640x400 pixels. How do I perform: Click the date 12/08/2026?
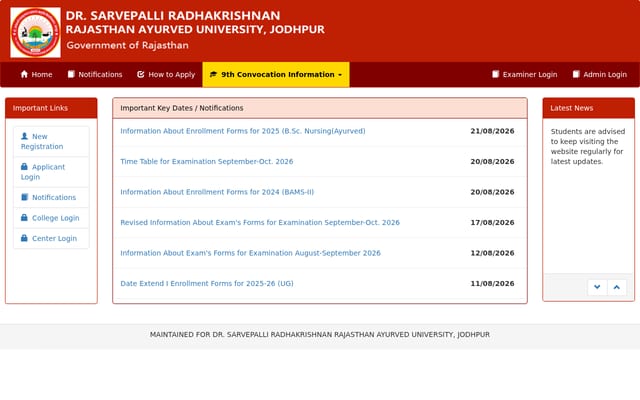[x=492, y=253]
